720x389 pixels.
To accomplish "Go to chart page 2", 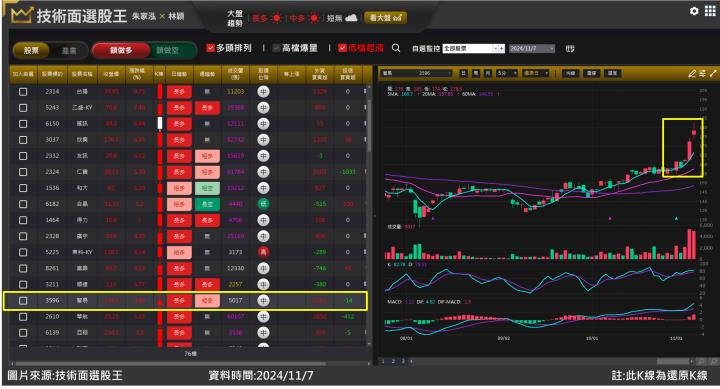I will pos(393,361).
